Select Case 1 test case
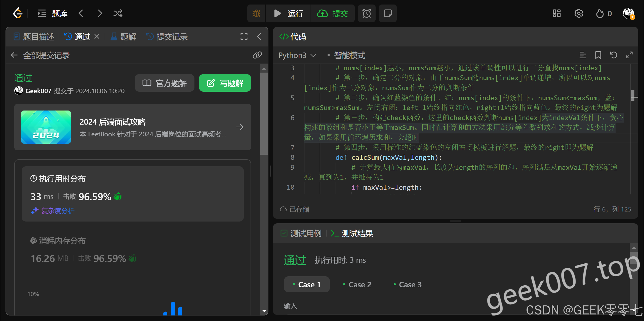Screen dimensions: 644x321 [x=307, y=284]
